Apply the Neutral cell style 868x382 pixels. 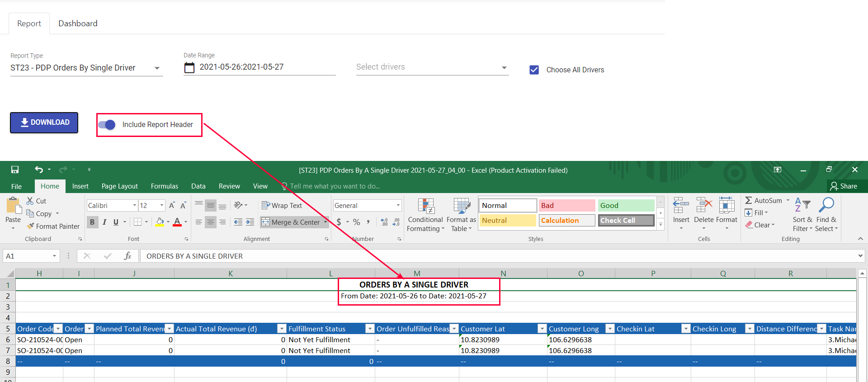pyautogui.click(x=508, y=220)
